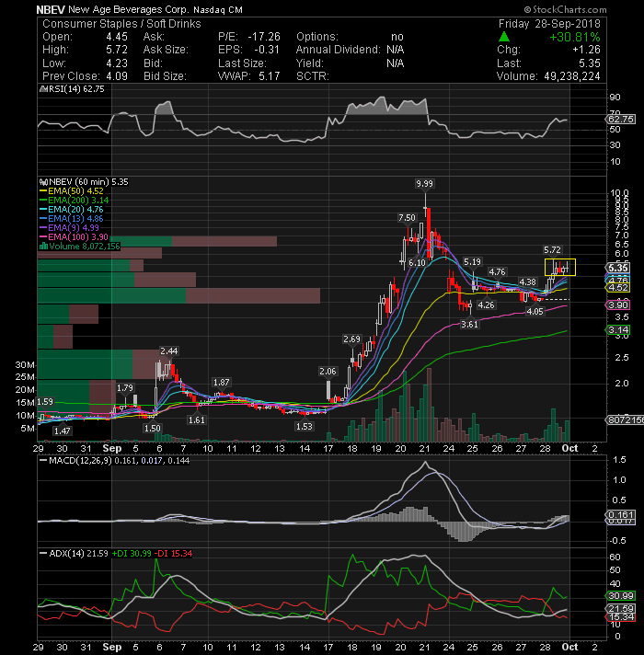
Task: Click the 1.87 price label
Action: (x=222, y=382)
